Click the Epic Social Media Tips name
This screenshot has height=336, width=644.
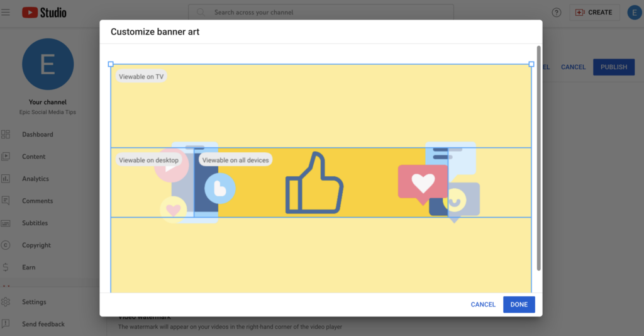point(48,112)
